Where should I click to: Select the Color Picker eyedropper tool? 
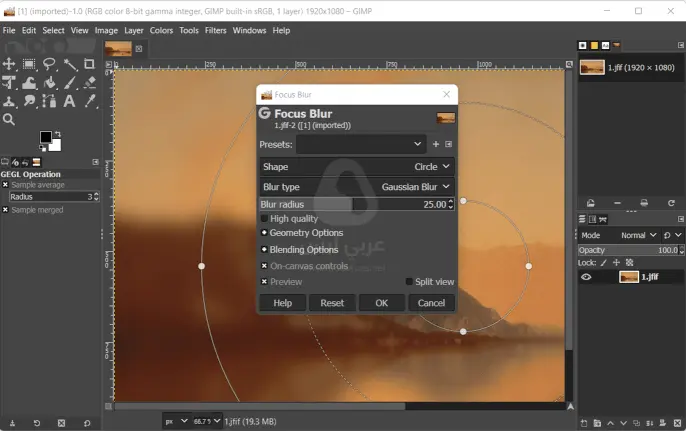coord(90,102)
